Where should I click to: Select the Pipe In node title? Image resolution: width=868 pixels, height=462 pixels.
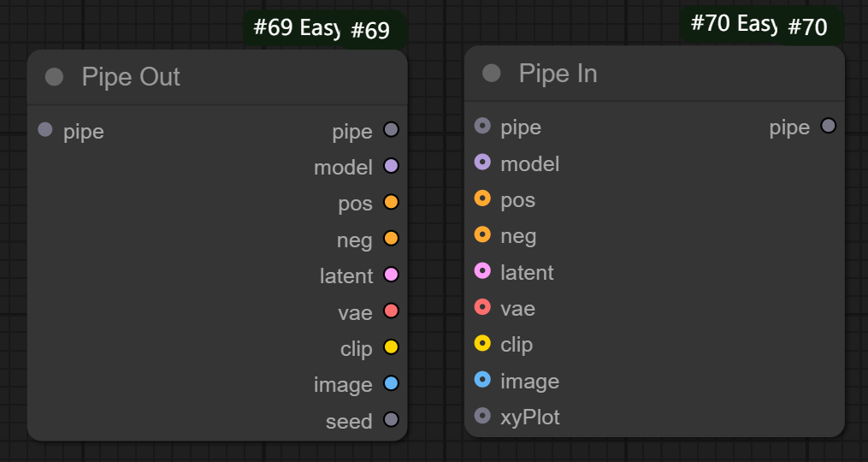[558, 74]
